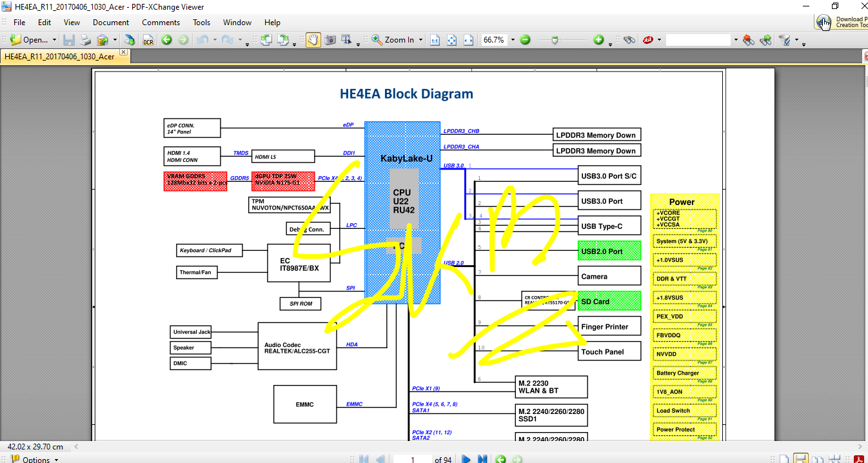
Task: Open the search history dropdown arrow
Action: point(735,40)
